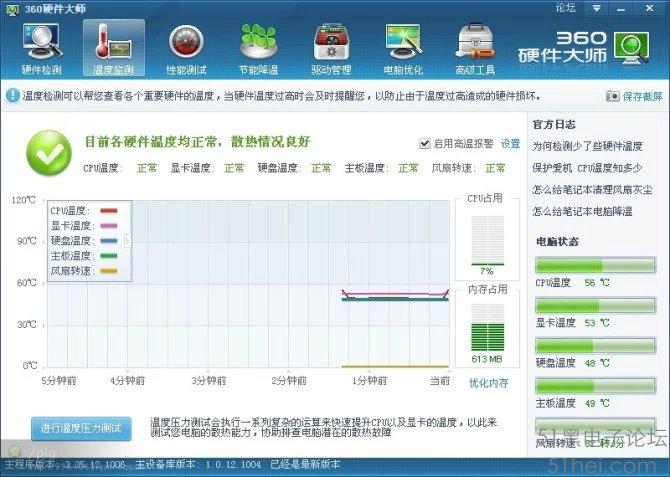The height and width of the screenshot is (477, 670).
Task: Click the CPU占用 usage meter
Action: 488,241
